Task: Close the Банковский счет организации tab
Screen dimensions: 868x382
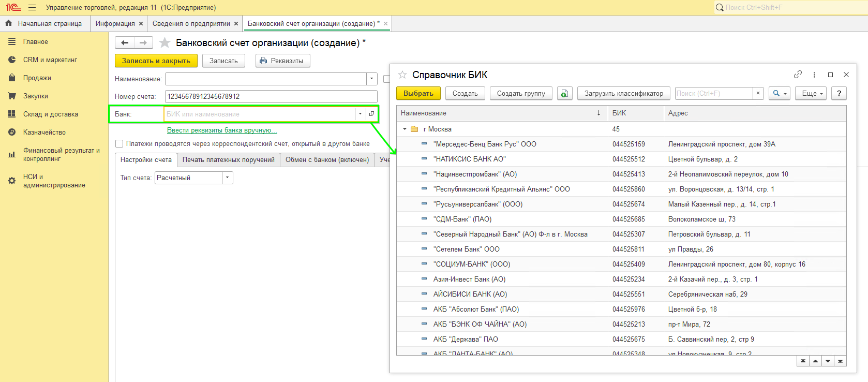Action: coord(385,24)
